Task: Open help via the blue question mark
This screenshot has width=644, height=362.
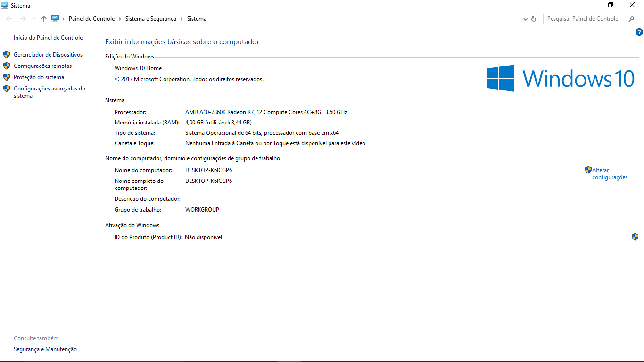Action: 639,32
